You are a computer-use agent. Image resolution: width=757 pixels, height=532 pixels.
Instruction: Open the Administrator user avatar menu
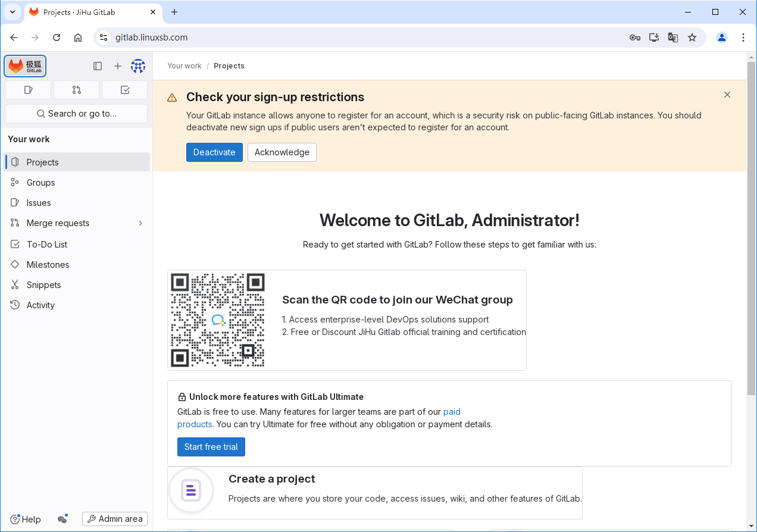138,66
